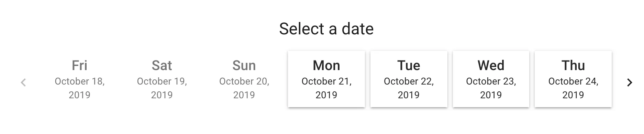Choose the 'October 24,' date text
This screenshot has height=134, width=644.
(573, 81)
